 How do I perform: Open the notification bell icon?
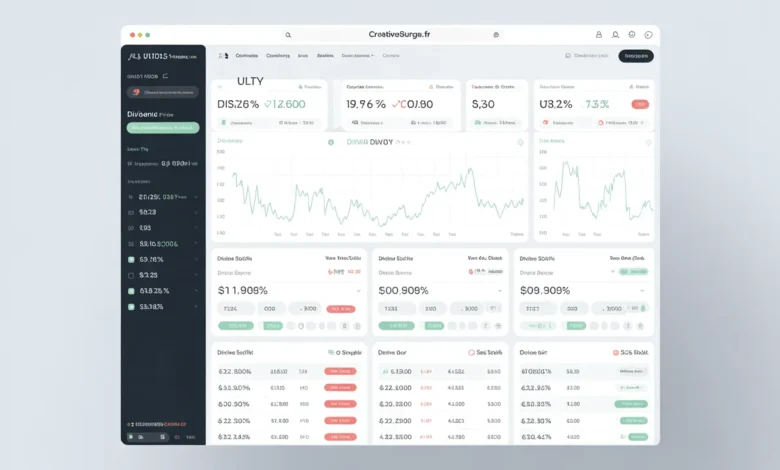(x=616, y=35)
